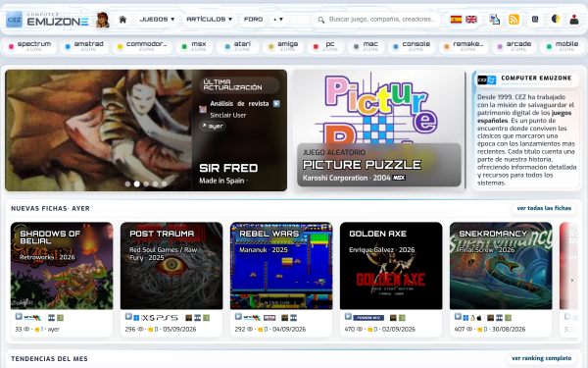The width and height of the screenshot is (588, 368).
Task: Open the translate icon in header
Action: tap(494, 20)
